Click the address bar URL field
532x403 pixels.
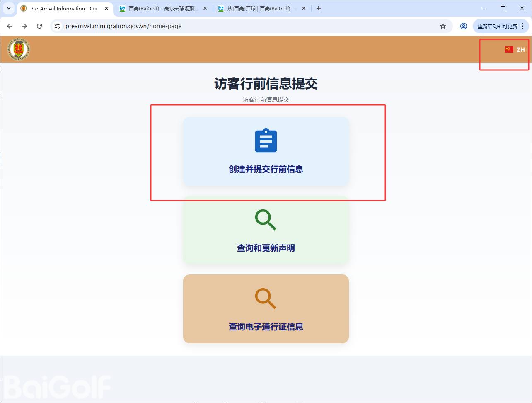(249, 26)
